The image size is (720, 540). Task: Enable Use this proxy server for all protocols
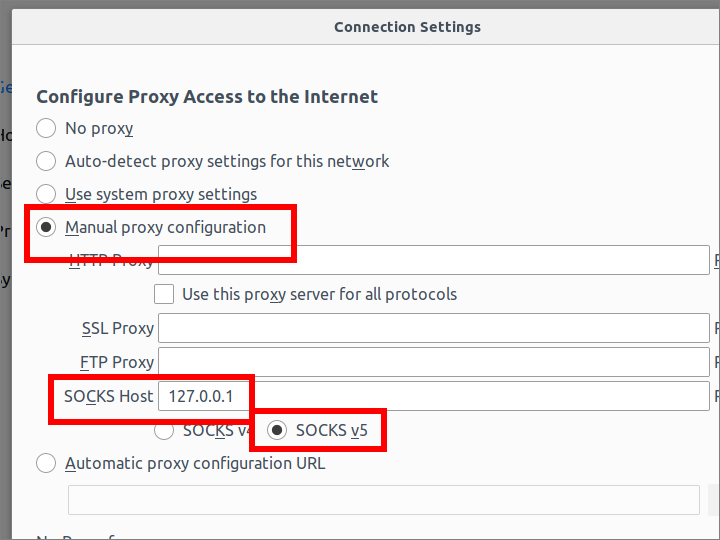[x=165, y=294]
